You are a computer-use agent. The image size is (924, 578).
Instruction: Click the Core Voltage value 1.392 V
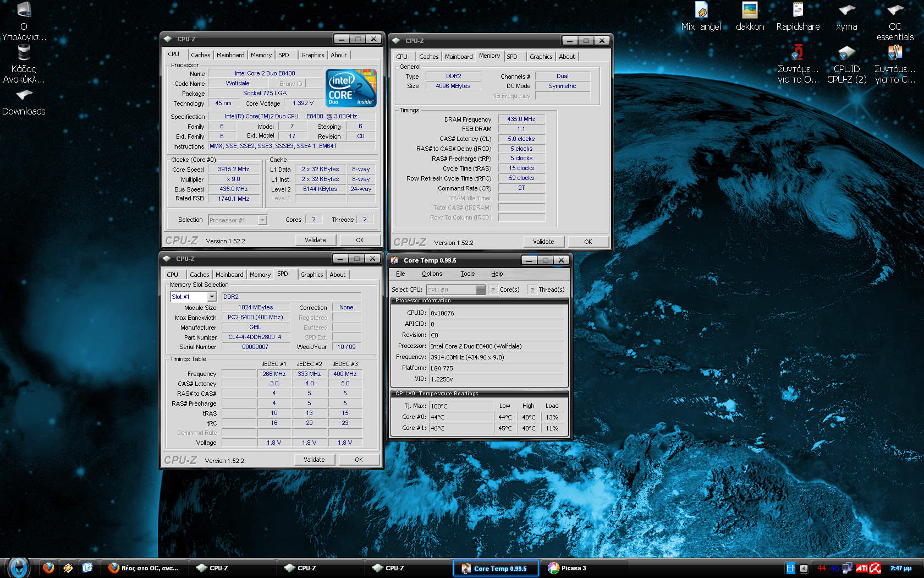[303, 103]
